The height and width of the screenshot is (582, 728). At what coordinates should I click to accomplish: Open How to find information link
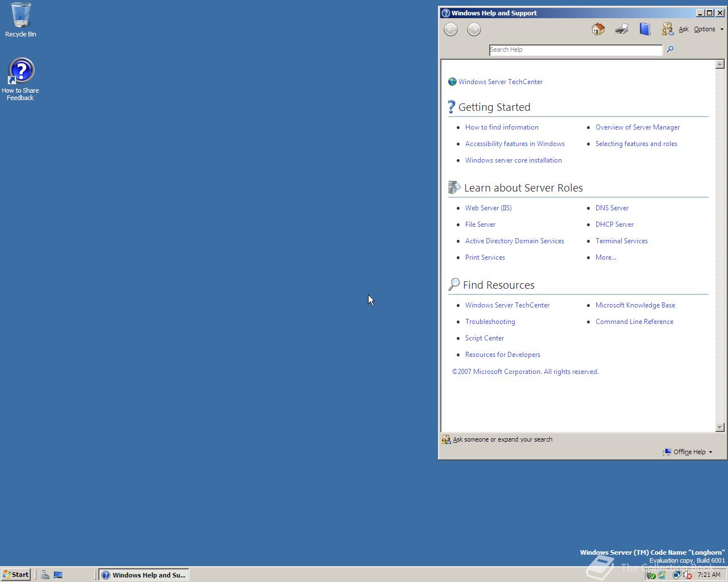pos(502,127)
